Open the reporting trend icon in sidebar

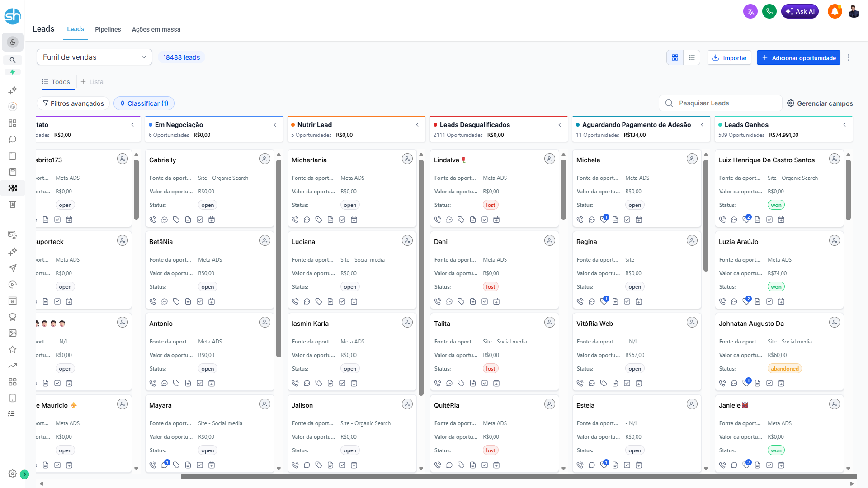pos(13,366)
